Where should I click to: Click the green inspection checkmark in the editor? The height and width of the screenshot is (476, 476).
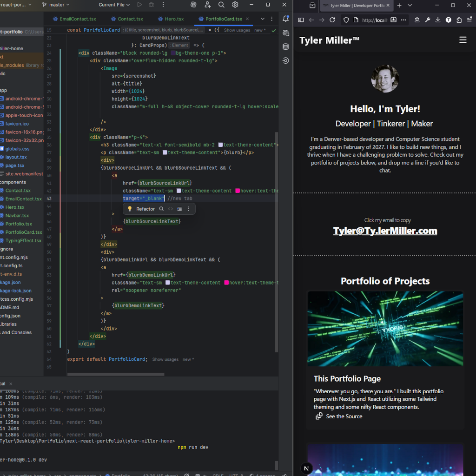[273, 30]
